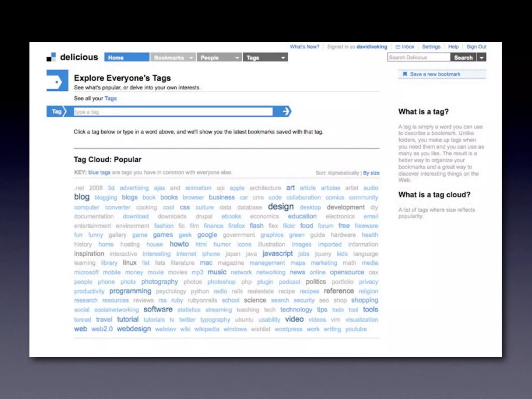532x399 pixels.
Task: Click the Inbox envelope icon
Action: [398, 47]
